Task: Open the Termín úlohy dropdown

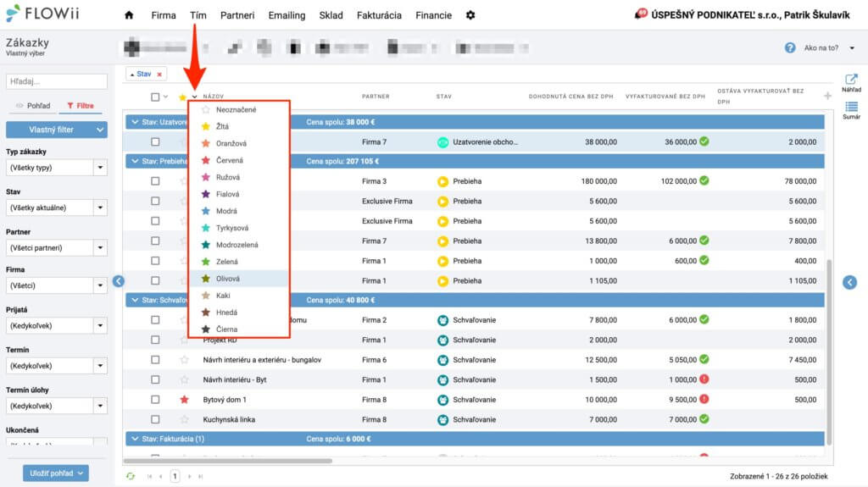Action: click(57, 406)
